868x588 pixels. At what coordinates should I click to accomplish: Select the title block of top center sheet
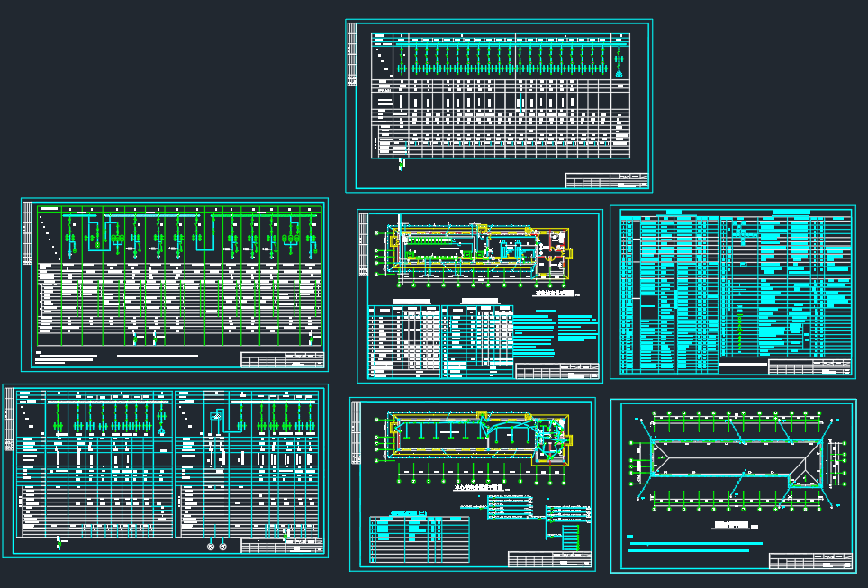click(x=606, y=179)
